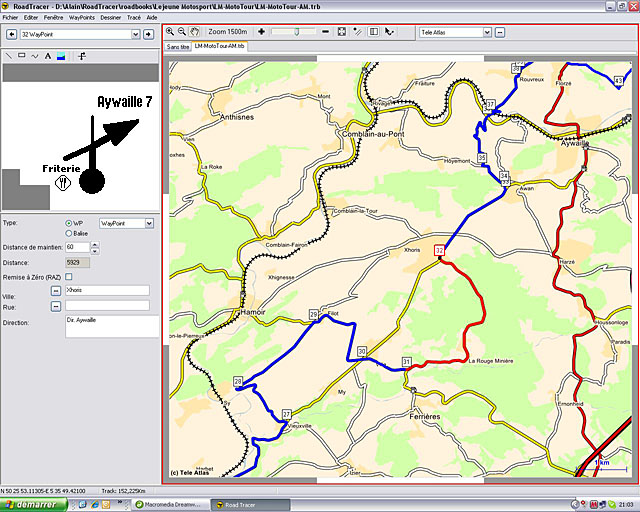Click the Ville field containing Xhoris
Screen dimensions: 640x512
[107, 290]
